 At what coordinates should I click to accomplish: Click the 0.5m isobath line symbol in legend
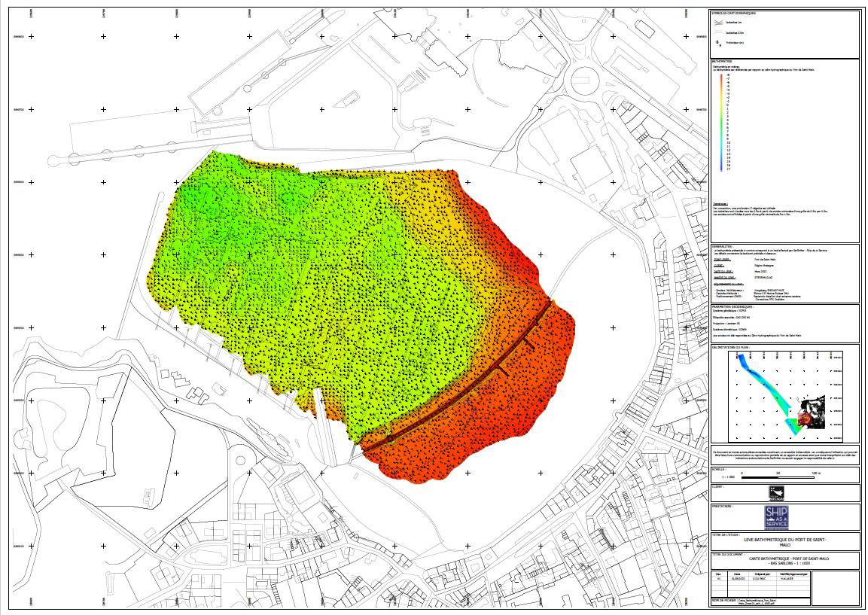pos(717,33)
